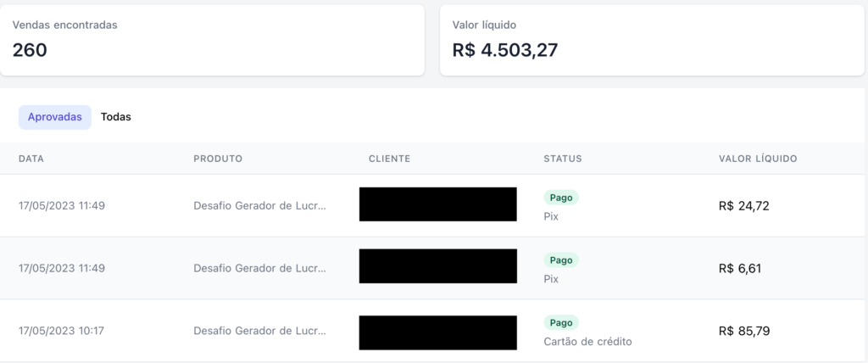The image size is (868, 363).
Task: Select the R$ 24,72 value cell
Action: tap(744, 206)
